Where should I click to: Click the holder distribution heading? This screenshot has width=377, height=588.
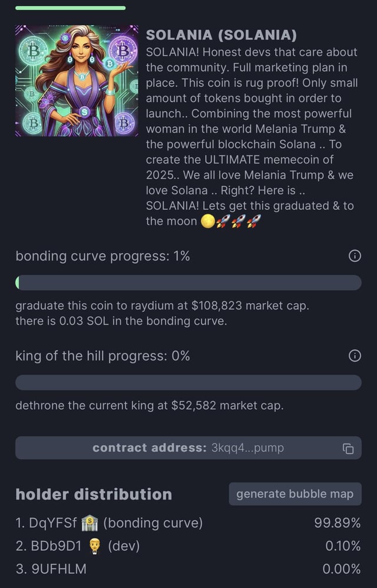tap(94, 494)
